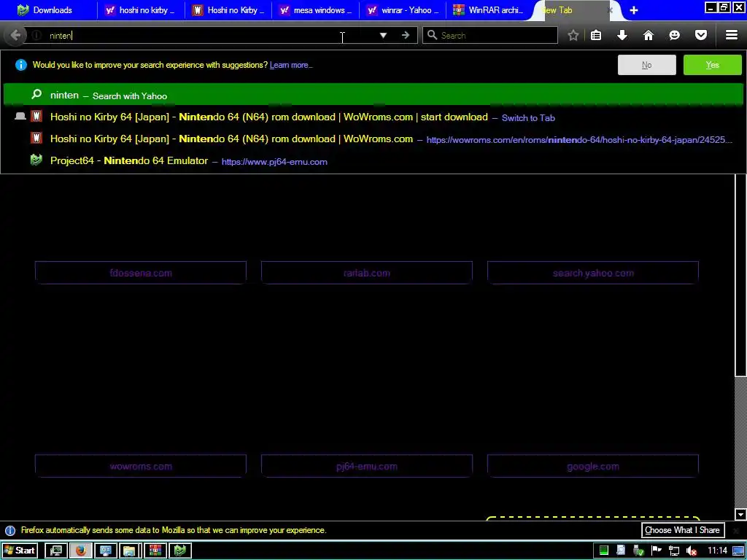747x560 pixels.
Task: Click the Go arrow in the address bar
Action: [x=406, y=35]
